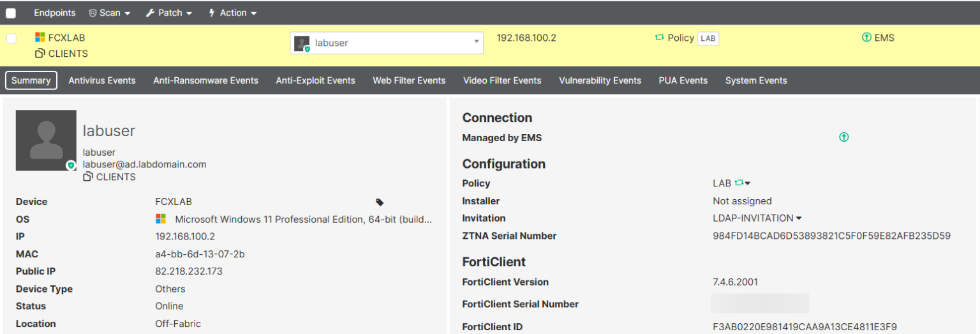The width and height of the screenshot is (980, 334).
Task: Click the FortiClient ID value
Action: click(805, 327)
